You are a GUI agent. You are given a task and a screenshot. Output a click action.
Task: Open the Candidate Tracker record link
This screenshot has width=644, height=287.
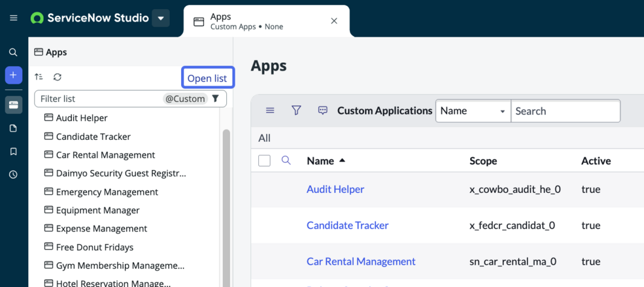(x=347, y=226)
